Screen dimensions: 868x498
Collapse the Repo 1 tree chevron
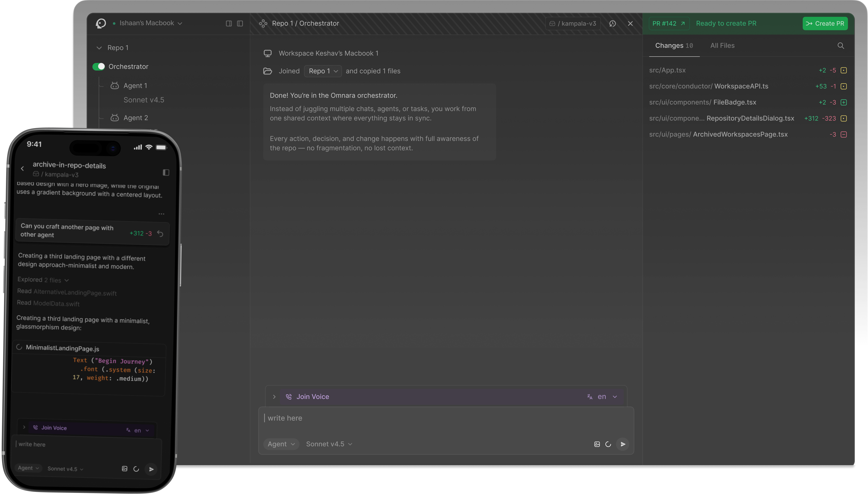99,48
